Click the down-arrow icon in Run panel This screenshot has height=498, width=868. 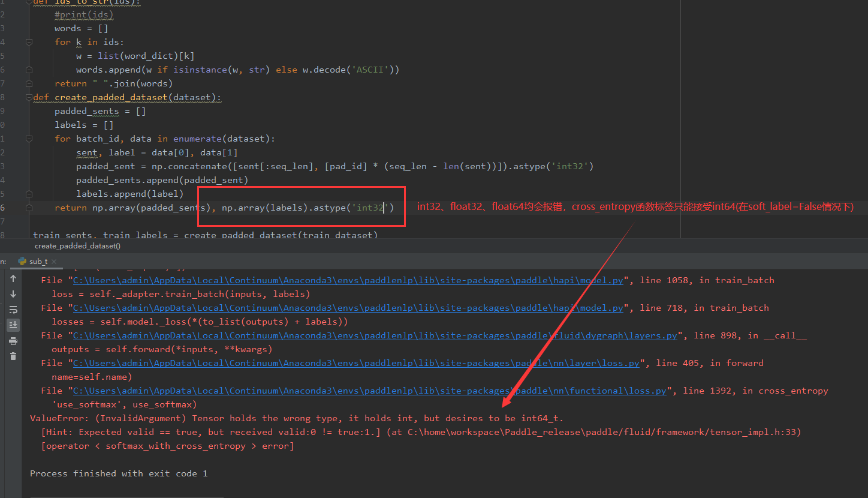pos(13,294)
